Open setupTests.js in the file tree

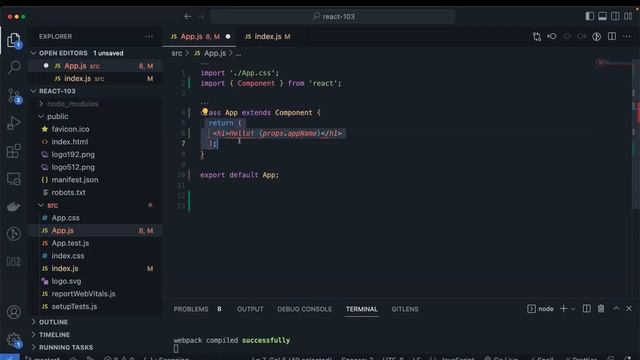click(x=96, y=306)
